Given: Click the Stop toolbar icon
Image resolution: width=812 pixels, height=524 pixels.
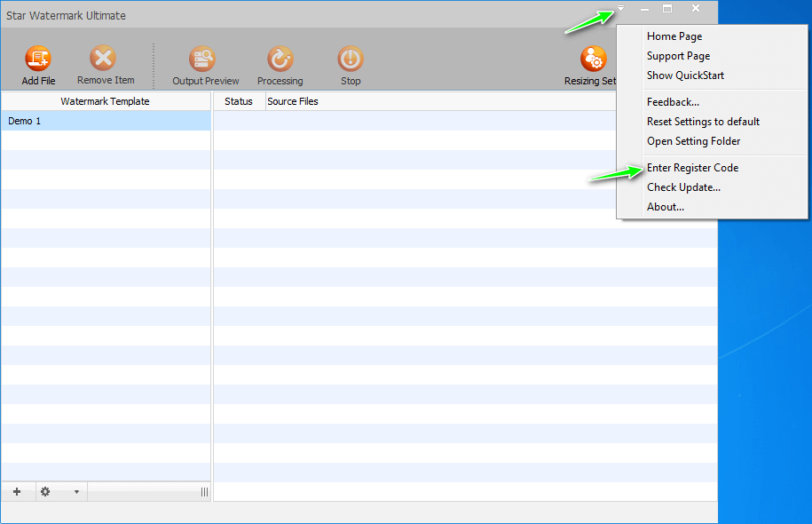Looking at the screenshot, I should click(x=351, y=59).
